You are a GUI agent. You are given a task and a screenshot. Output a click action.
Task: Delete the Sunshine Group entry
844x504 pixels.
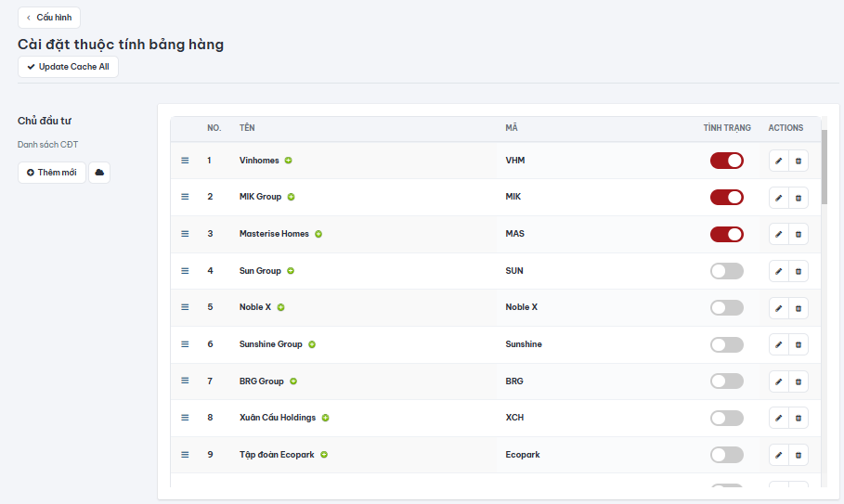[799, 344]
